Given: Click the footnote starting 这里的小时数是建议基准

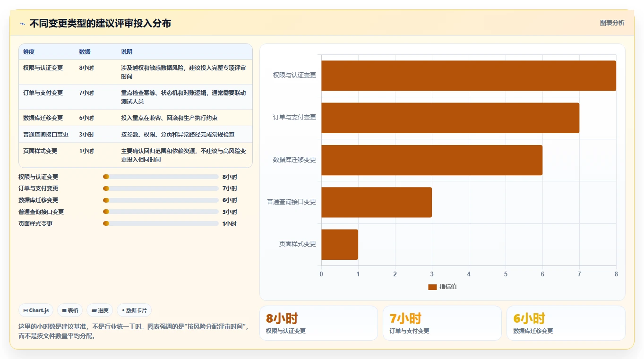Looking at the screenshot, I should point(134,332).
